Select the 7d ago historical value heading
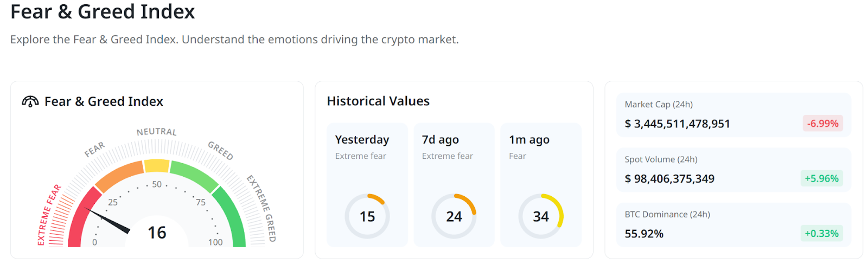This screenshot has width=868, height=264. coord(440,140)
